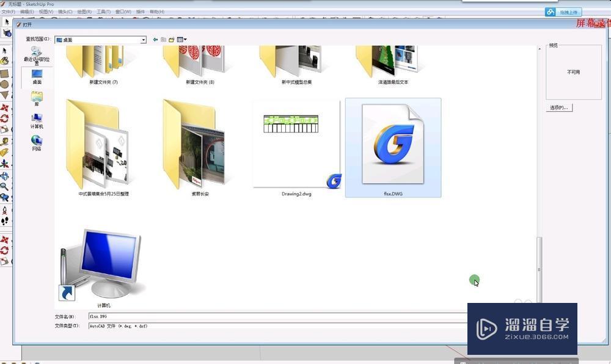Open the 绘图(R) menu

click(84, 12)
